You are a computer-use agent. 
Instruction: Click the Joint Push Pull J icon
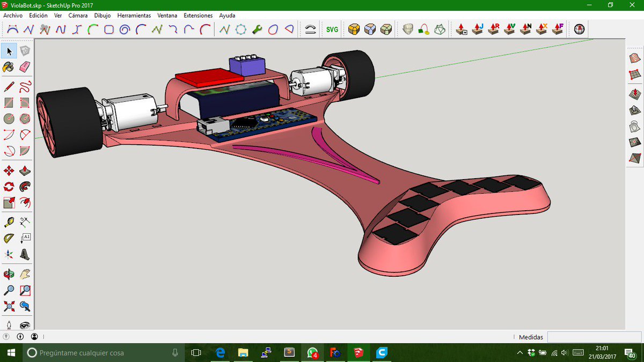point(477,29)
